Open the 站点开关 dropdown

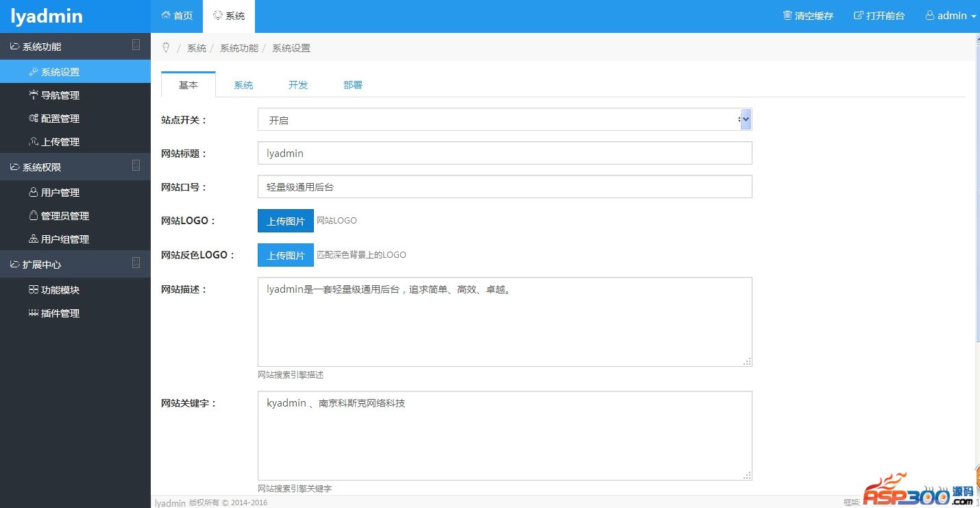tap(504, 120)
